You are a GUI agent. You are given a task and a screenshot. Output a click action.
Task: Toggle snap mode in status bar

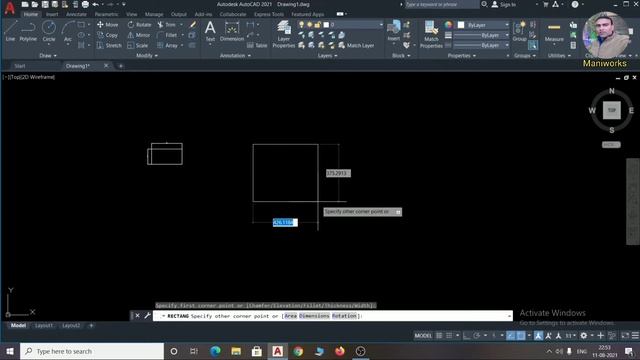[x=449, y=336]
